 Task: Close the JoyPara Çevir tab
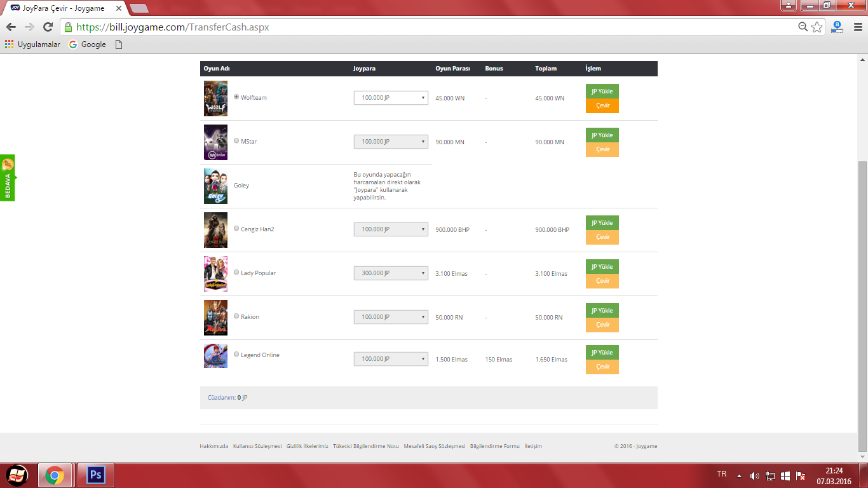point(119,8)
